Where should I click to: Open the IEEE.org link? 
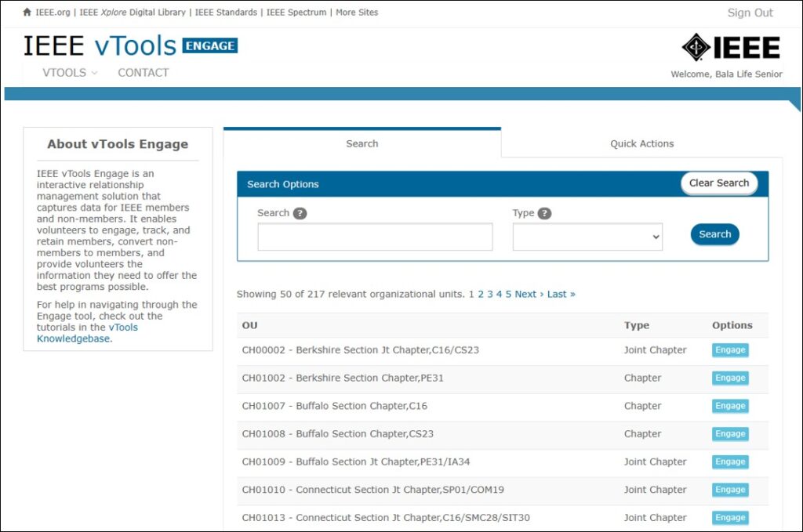[x=53, y=13]
